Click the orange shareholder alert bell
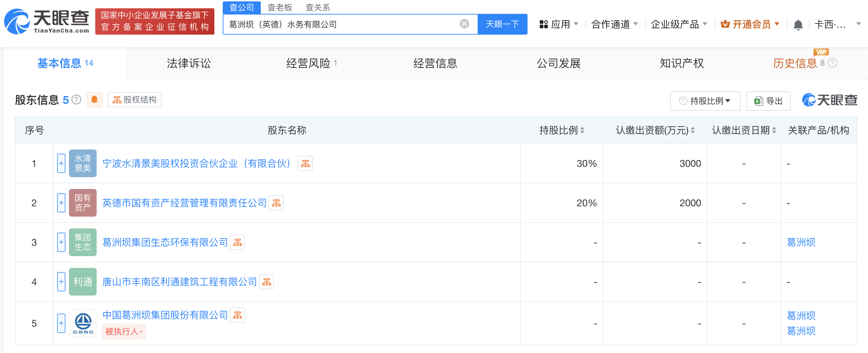Image resolution: width=868 pixels, height=353 pixels. 94,100
